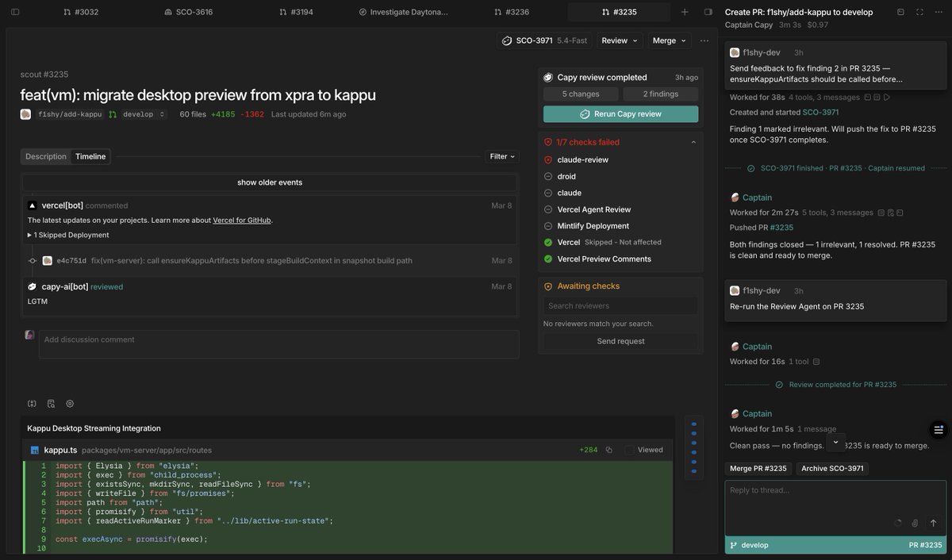Click the 2 findings button

[x=660, y=94]
